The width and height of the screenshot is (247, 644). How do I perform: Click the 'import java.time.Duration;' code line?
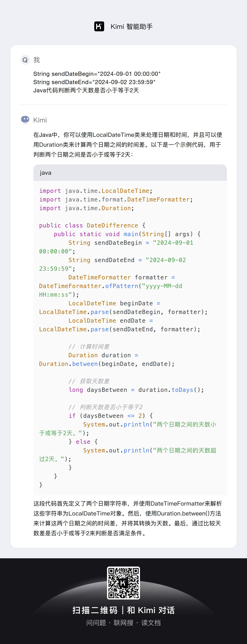coord(87,208)
